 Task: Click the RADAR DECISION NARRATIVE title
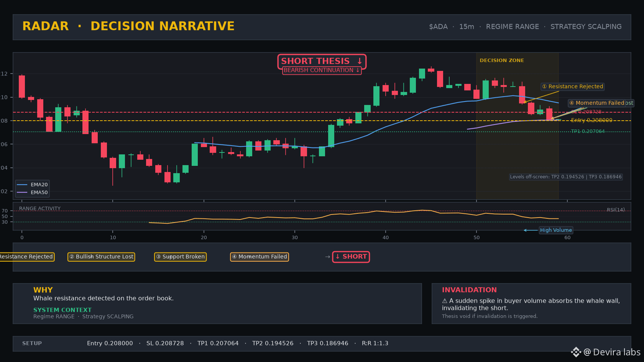128,26
